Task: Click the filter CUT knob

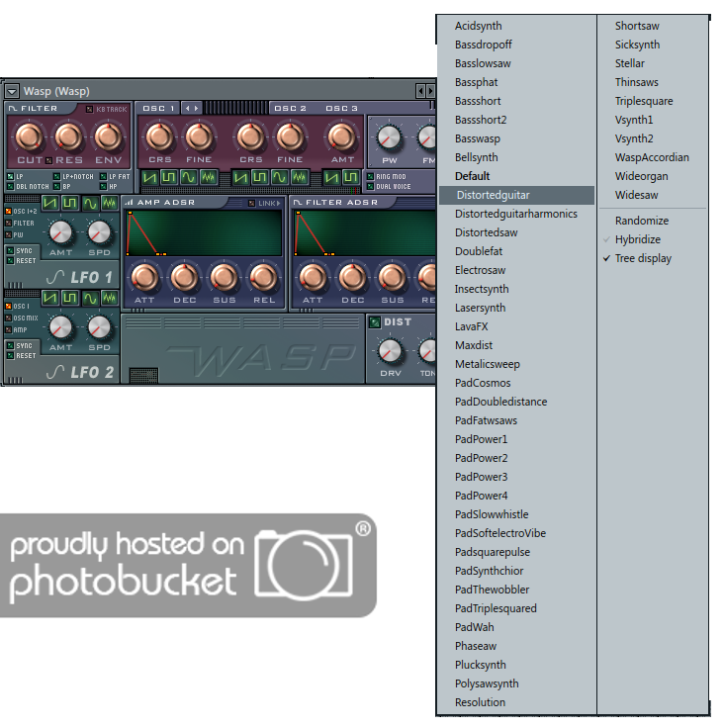Action: click(30, 136)
